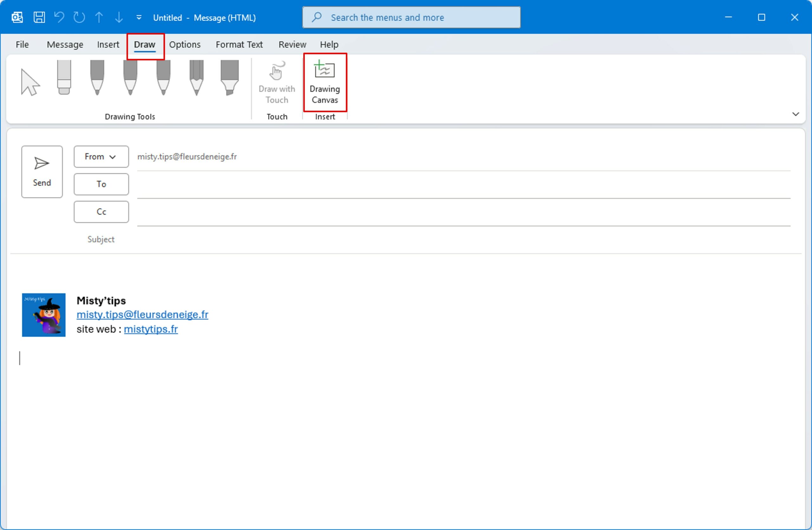Image resolution: width=812 pixels, height=530 pixels.
Task: Click into the Cc recipients field
Action: click(x=464, y=212)
